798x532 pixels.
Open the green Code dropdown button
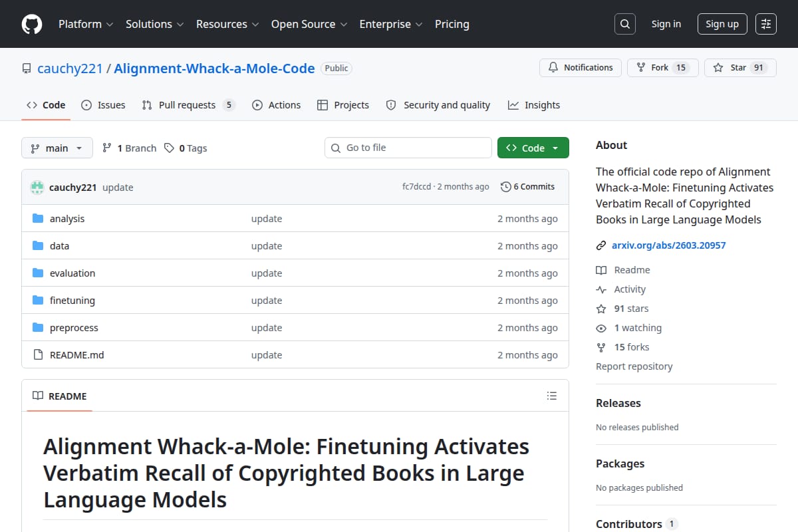533,148
